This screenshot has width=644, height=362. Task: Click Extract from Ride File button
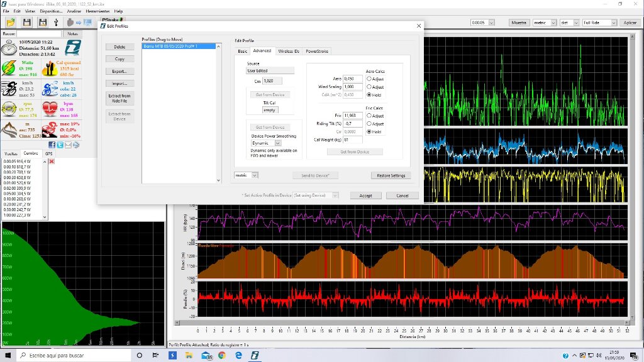click(x=119, y=99)
